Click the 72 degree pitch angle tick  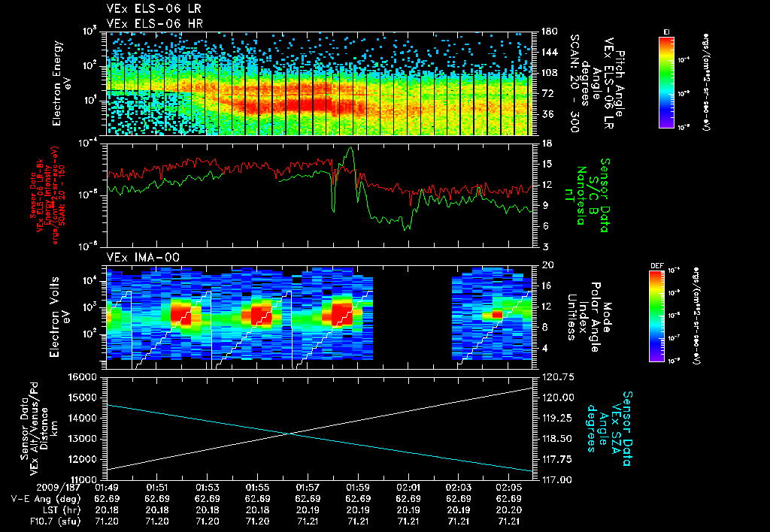click(547, 93)
